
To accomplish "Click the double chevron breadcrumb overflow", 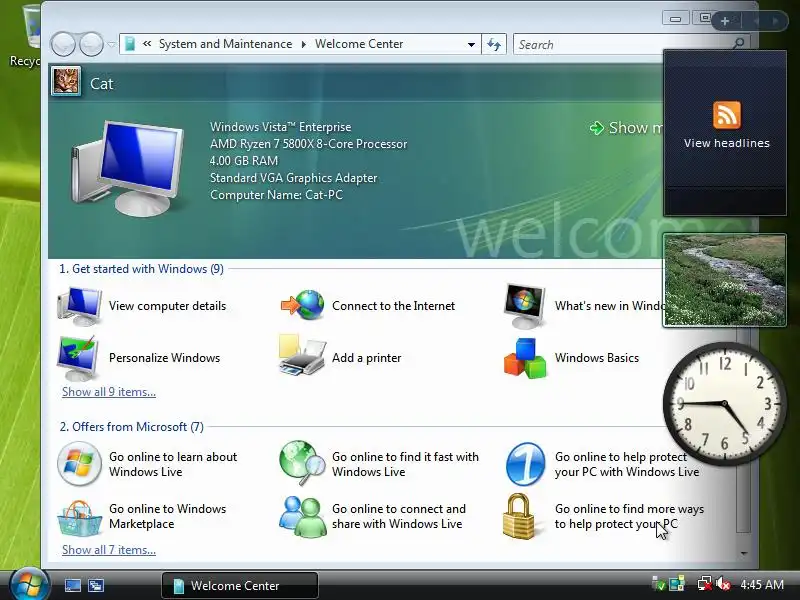I will click(x=147, y=44).
